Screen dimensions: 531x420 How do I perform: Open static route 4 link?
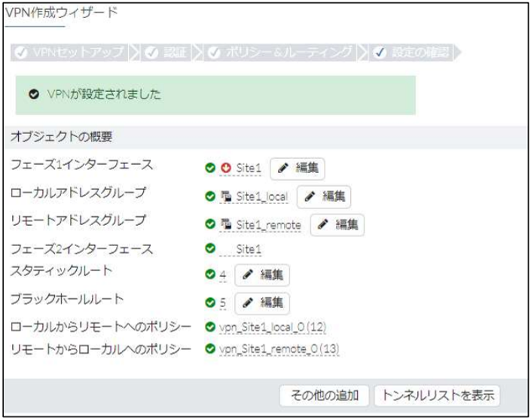tap(222, 275)
